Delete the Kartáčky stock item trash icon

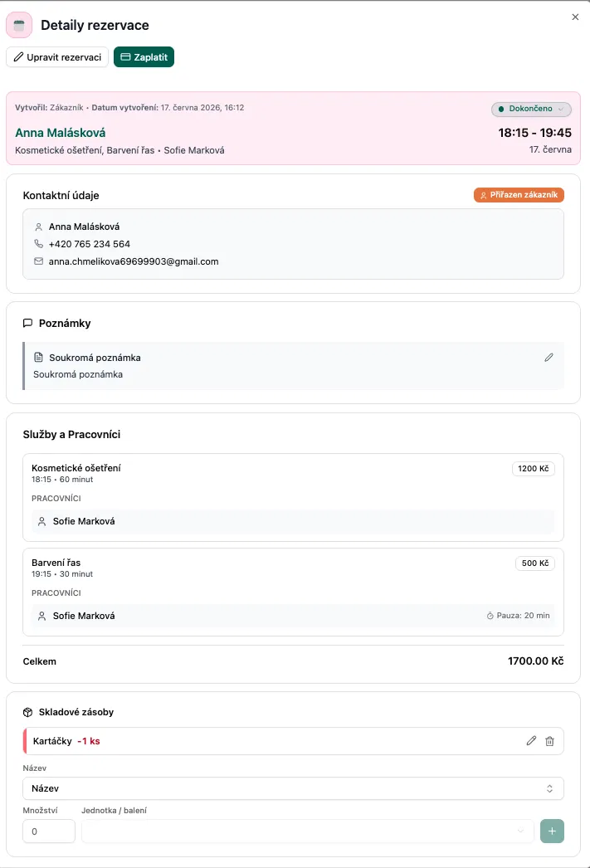pyautogui.click(x=549, y=741)
